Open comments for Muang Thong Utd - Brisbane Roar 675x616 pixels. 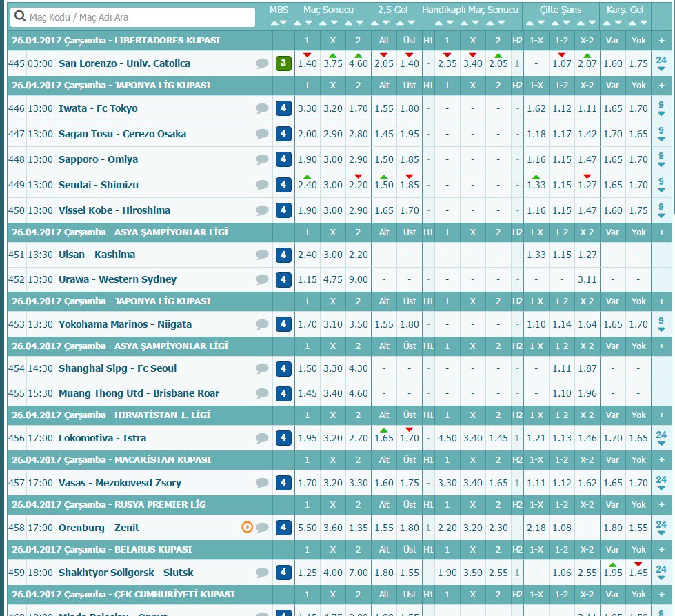coord(262,393)
